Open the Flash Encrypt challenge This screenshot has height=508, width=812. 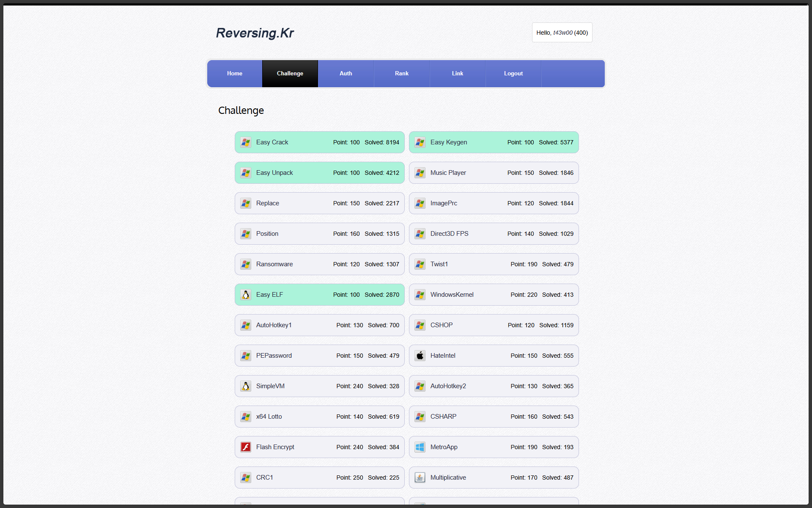(x=320, y=447)
